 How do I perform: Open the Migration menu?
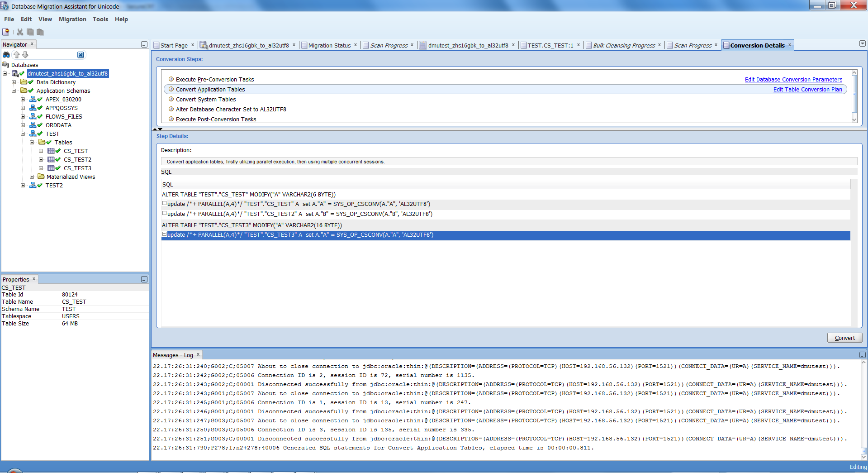point(72,19)
